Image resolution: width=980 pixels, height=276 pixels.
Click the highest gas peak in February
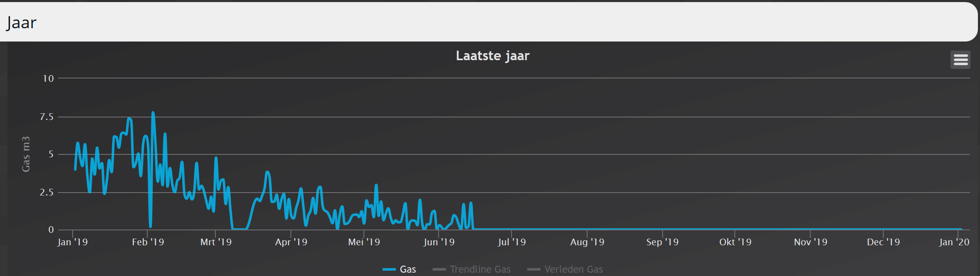click(153, 112)
